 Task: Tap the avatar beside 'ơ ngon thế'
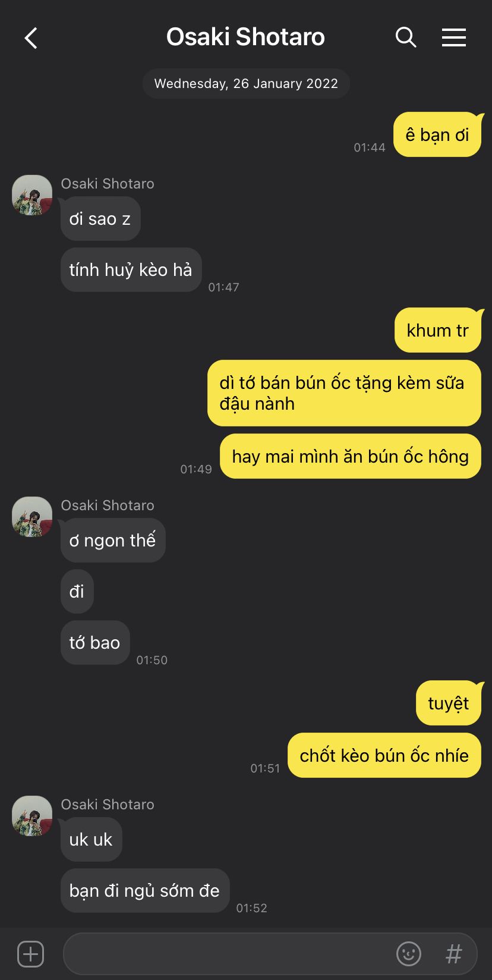[x=32, y=517]
